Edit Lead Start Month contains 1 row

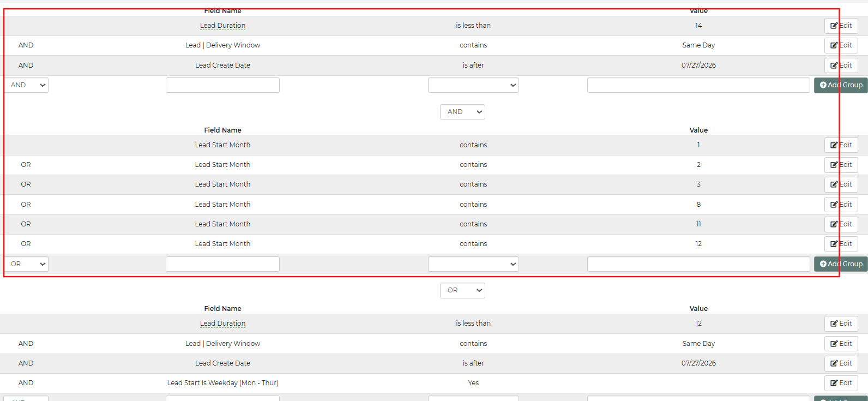841,145
